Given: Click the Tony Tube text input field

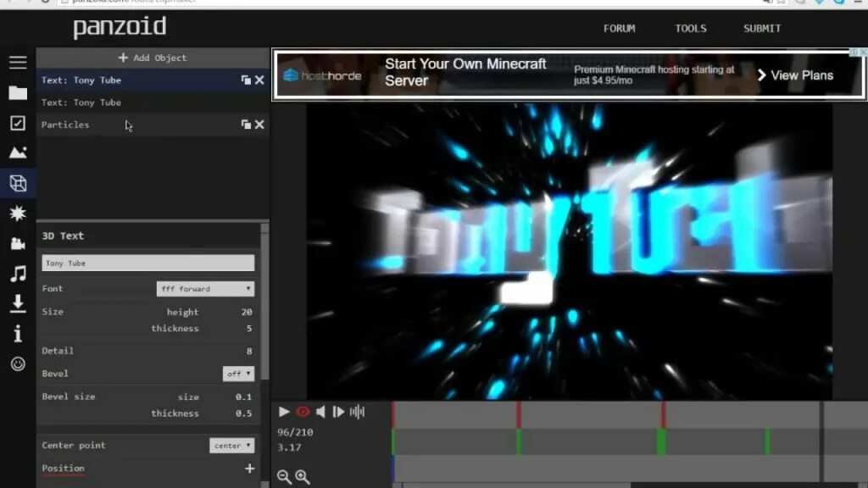Looking at the screenshot, I should pyautogui.click(x=148, y=263).
